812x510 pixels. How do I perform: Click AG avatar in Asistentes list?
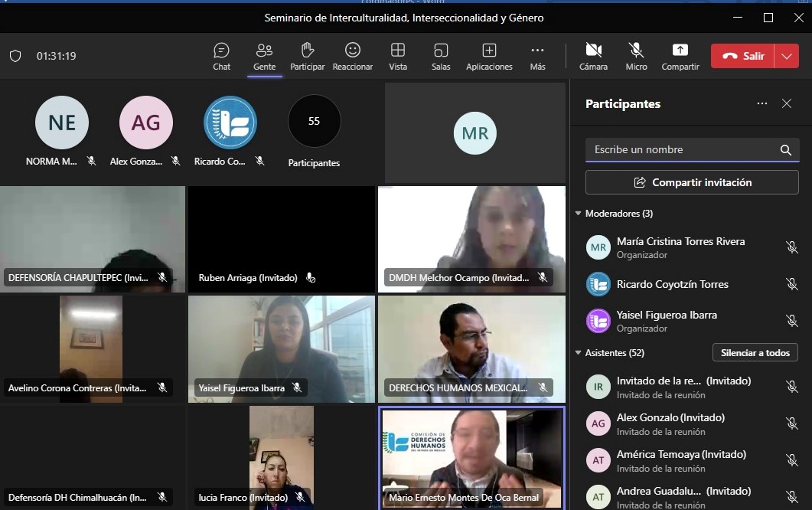click(x=598, y=423)
